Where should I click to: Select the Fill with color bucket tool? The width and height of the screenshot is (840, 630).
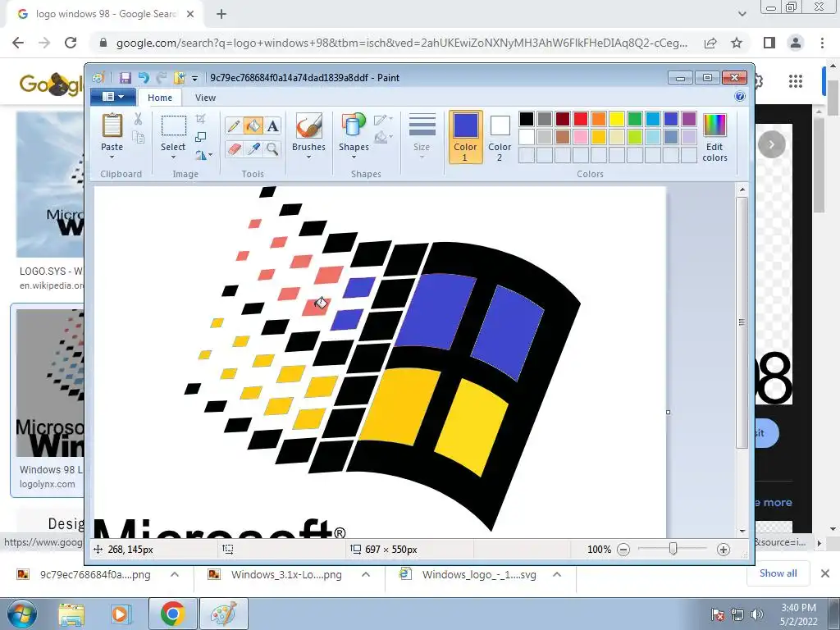[x=253, y=126]
